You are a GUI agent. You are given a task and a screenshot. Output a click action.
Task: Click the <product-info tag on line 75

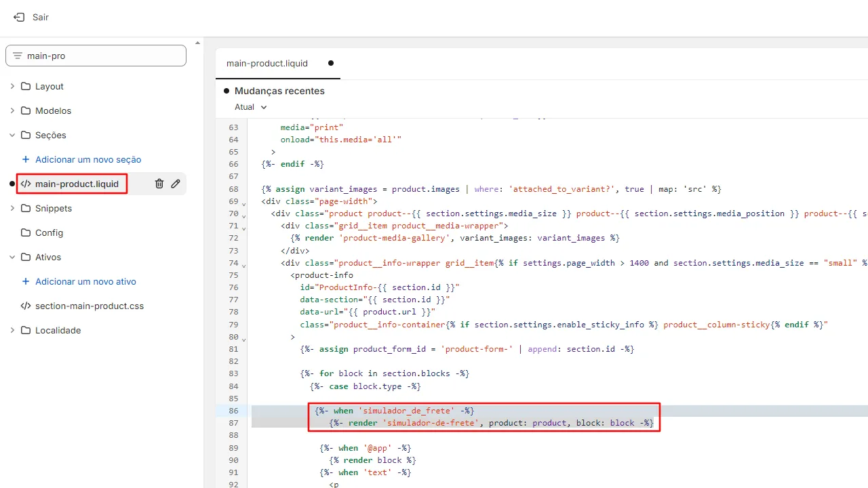click(322, 275)
